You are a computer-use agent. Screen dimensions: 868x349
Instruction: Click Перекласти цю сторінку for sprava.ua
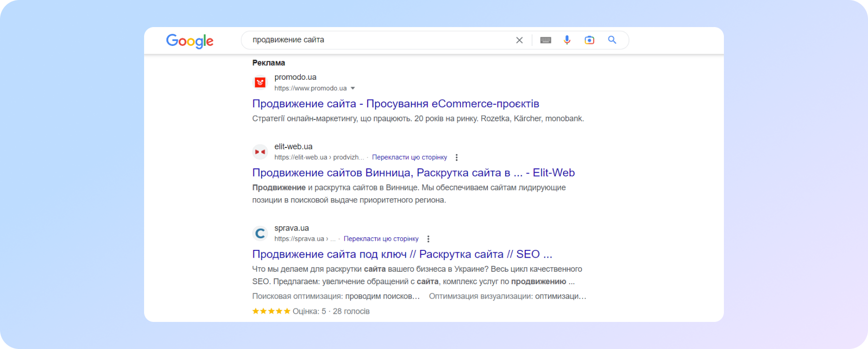pos(381,239)
